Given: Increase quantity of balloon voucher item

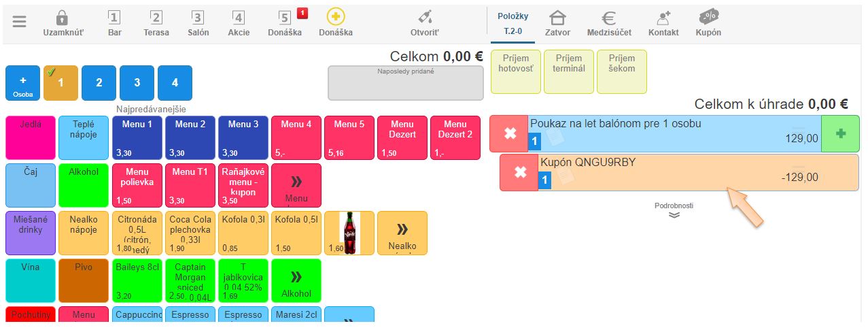Looking at the screenshot, I should pyautogui.click(x=840, y=134).
